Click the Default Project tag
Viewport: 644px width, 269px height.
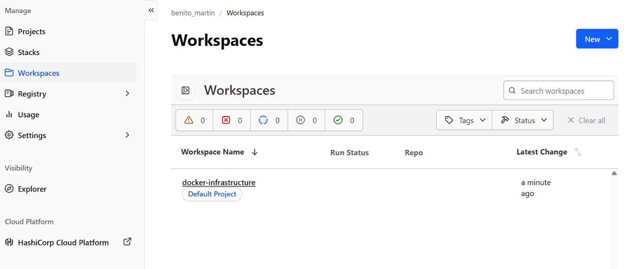(212, 194)
